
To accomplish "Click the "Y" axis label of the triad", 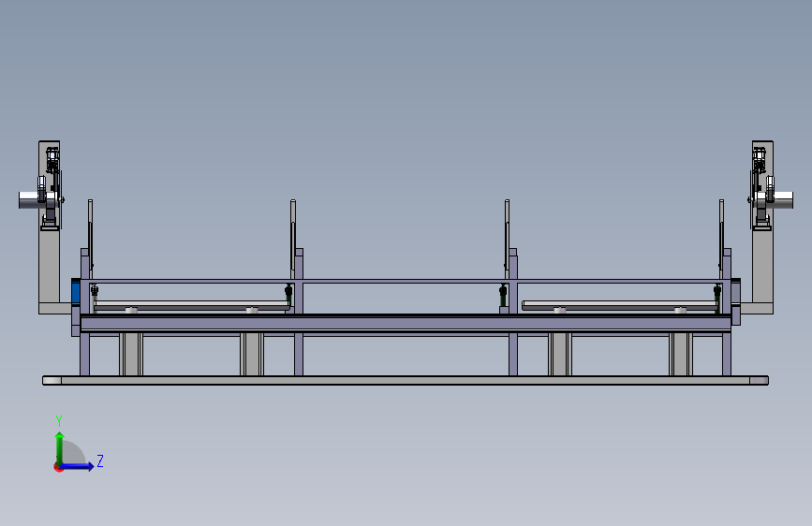I will (59, 421).
